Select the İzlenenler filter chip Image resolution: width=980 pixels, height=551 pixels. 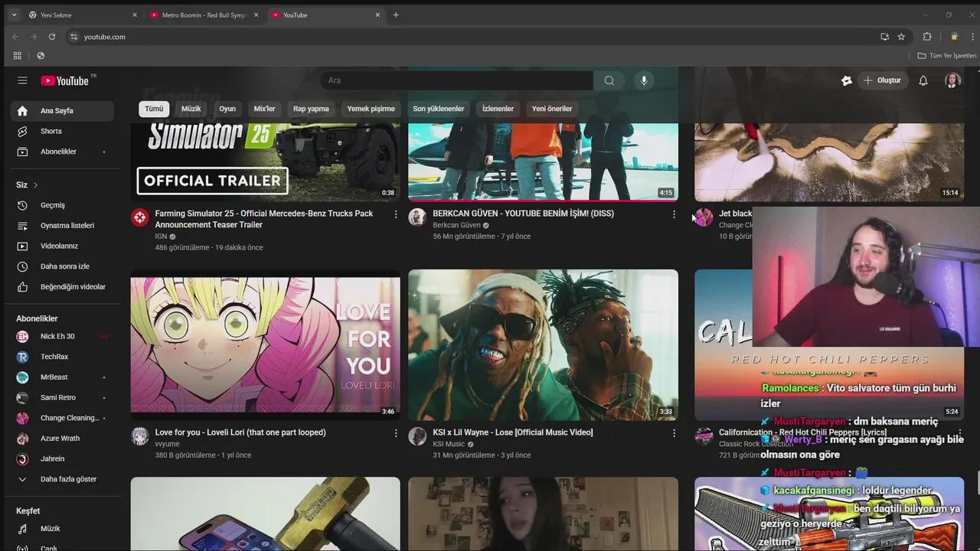[x=498, y=109]
